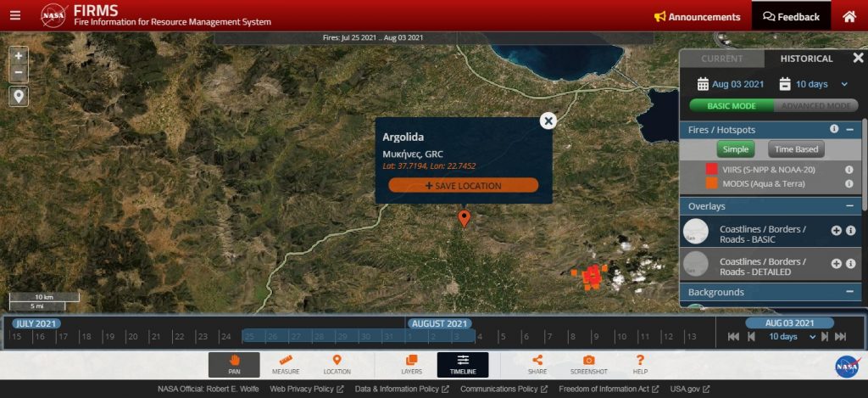Click the date range icon beside 10 days

(x=785, y=84)
